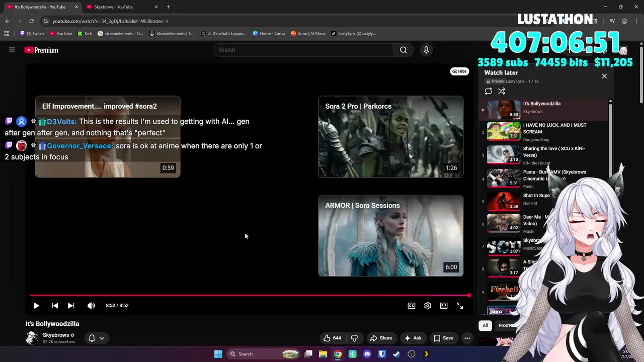Click the red video progress bar
The height and width of the screenshot is (362, 644).
249,296
